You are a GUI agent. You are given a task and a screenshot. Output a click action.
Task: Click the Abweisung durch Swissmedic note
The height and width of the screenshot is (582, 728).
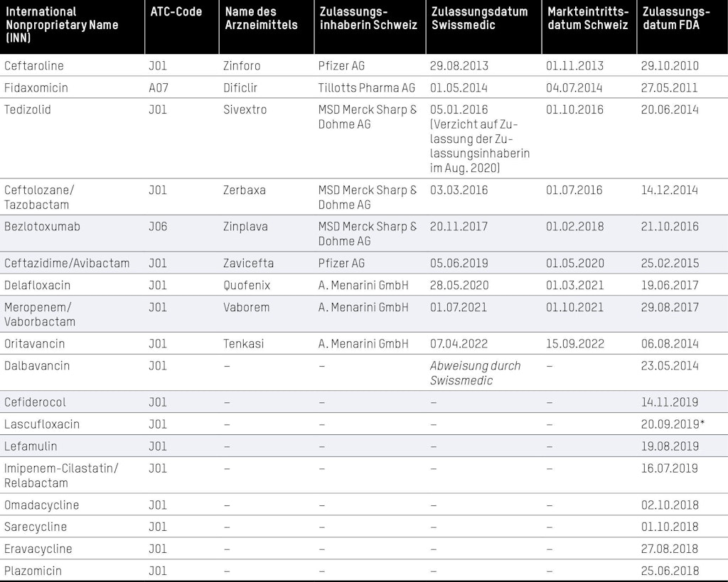475,372
